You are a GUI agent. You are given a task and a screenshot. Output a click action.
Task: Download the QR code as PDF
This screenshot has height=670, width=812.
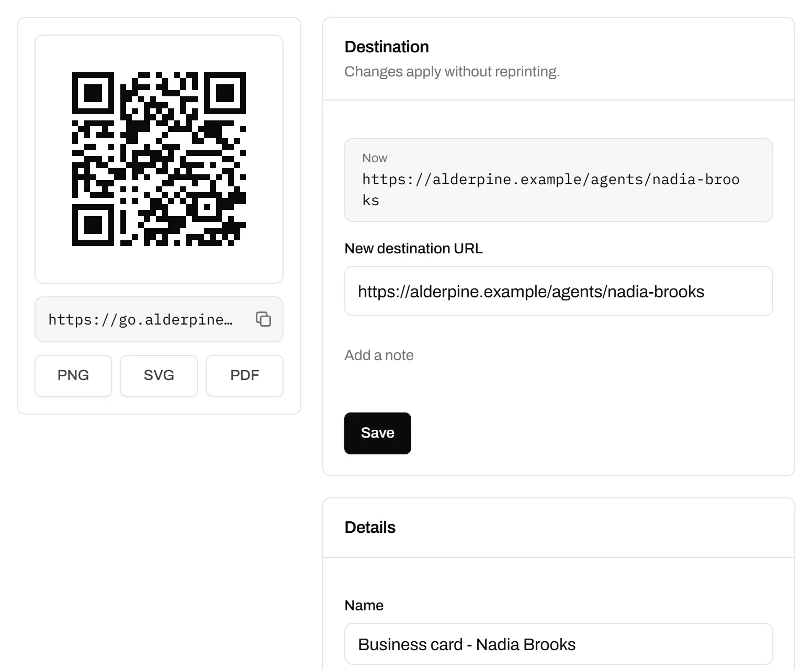pyautogui.click(x=245, y=375)
